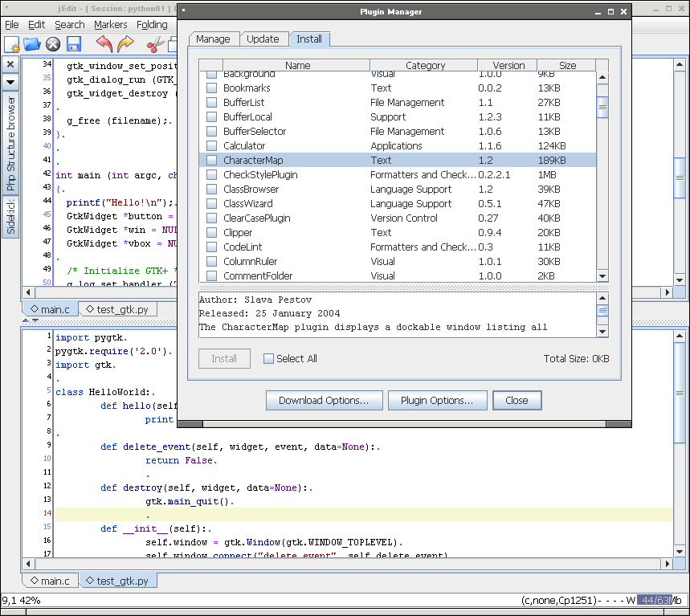Check the CheckStylePlugin checkbox

212,174
